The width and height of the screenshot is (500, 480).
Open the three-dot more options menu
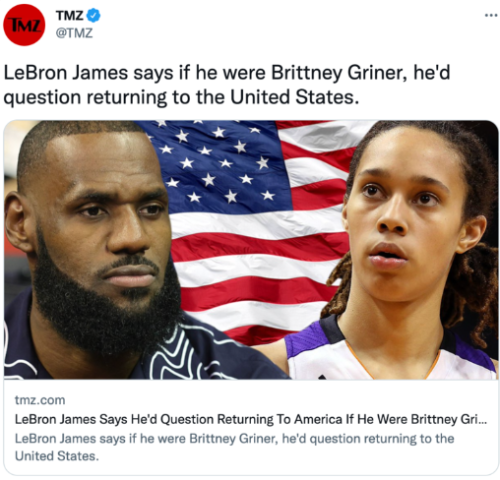tap(491, 15)
